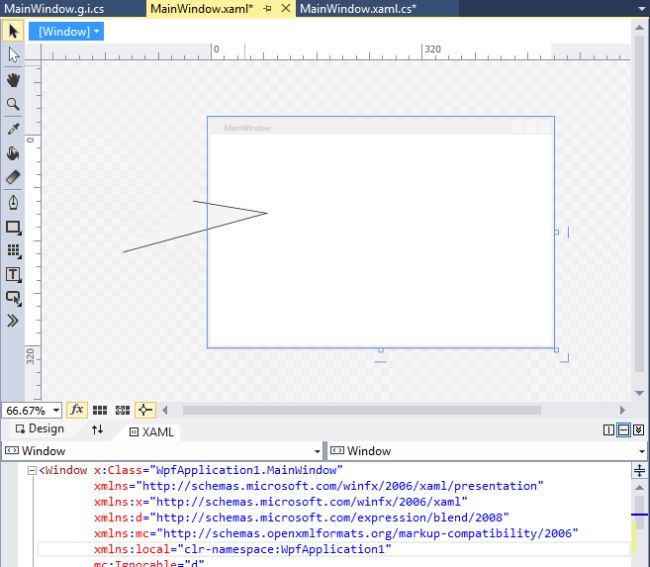Click the xmlns:mc namespace line
Image resolution: width=650 pixels, height=567 pixels.
point(335,533)
